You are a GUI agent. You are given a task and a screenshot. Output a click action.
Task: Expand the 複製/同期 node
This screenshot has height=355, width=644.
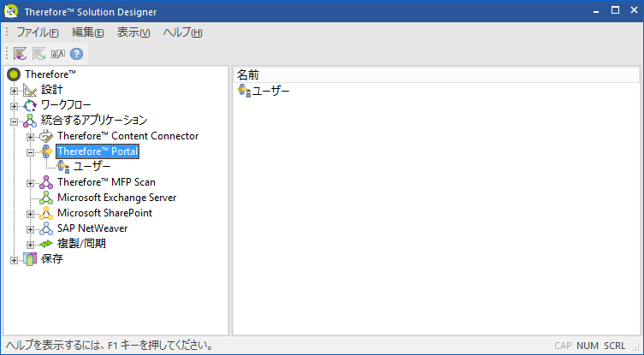[x=31, y=245]
